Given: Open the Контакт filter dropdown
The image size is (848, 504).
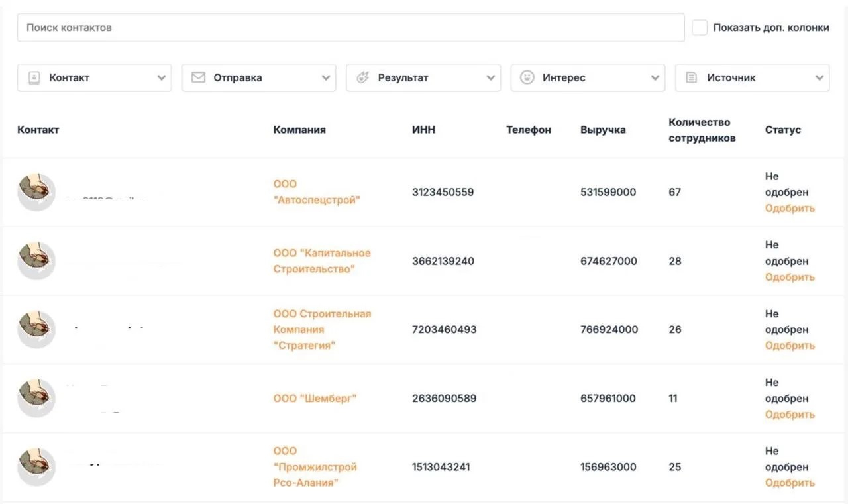Looking at the screenshot, I should [94, 77].
